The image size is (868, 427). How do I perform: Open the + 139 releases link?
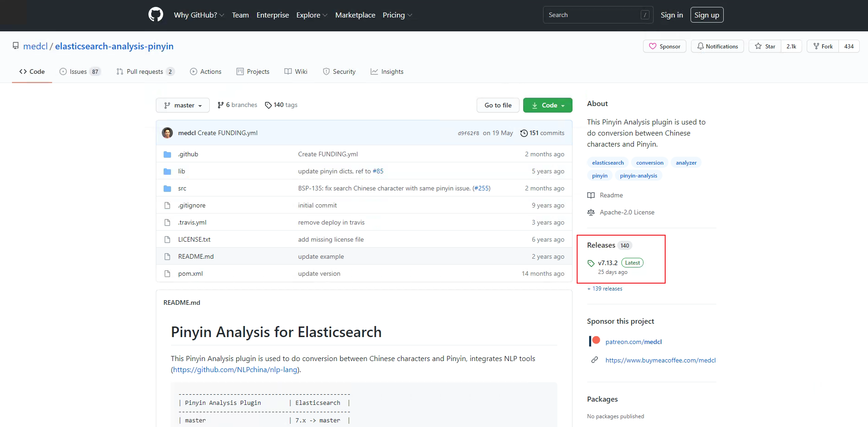[605, 289]
